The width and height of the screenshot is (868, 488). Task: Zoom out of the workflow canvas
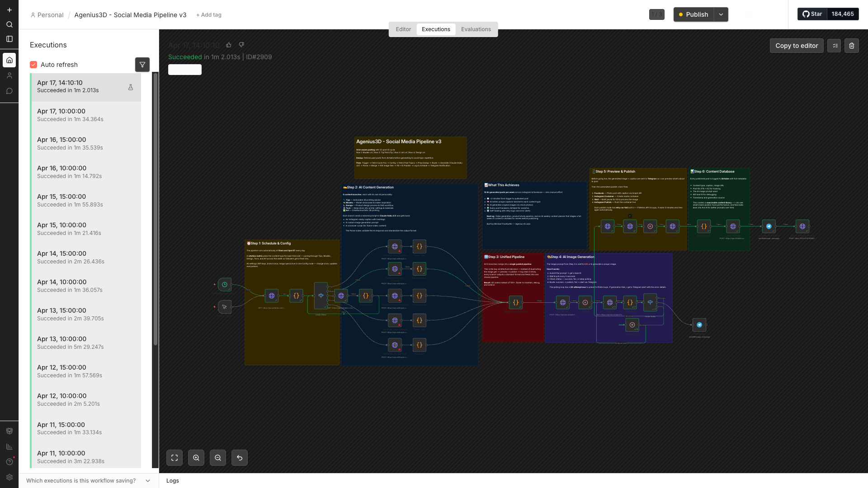[218, 458]
